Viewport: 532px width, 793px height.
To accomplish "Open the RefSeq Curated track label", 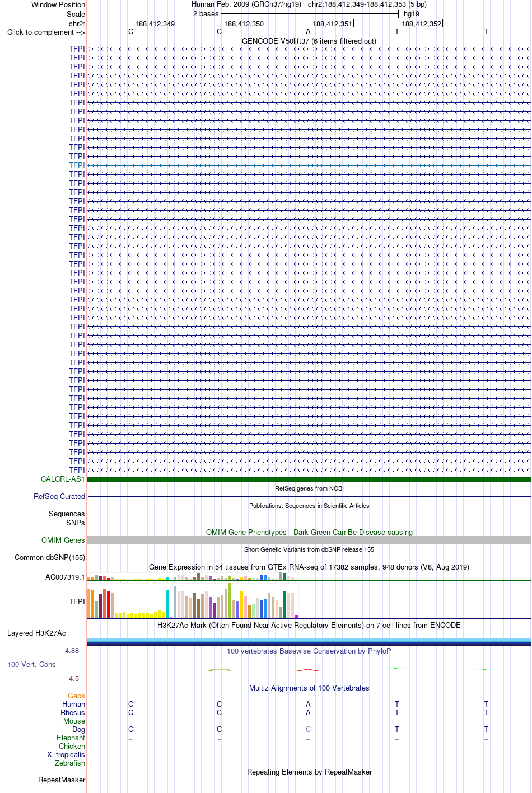I will pyautogui.click(x=59, y=496).
